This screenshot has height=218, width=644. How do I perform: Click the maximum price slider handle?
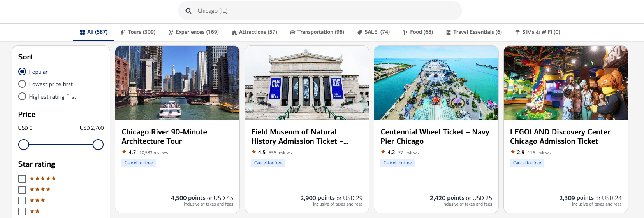coord(98,145)
